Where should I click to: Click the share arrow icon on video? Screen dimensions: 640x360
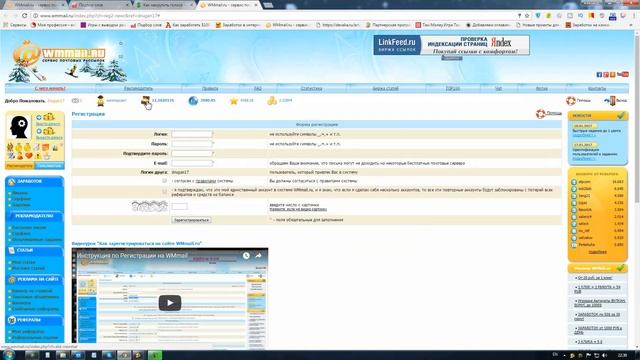click(x=258, y=256)
